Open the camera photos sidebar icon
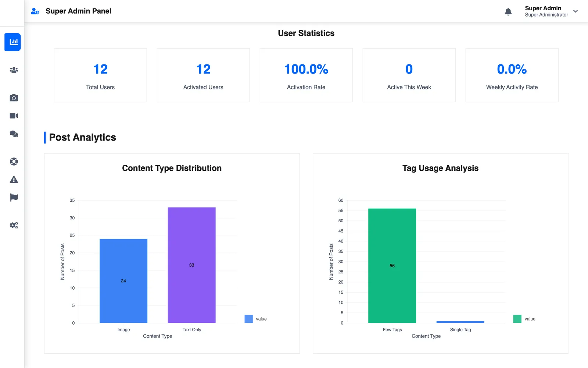The width and height of the screenshot is (588, 368). [14, 98]
